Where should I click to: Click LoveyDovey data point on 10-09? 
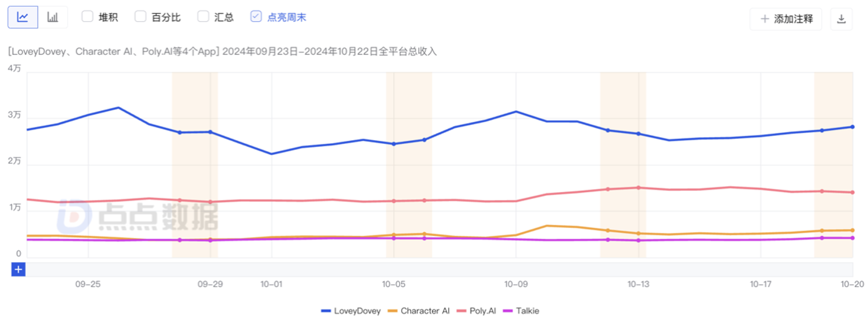coord(516,112)
